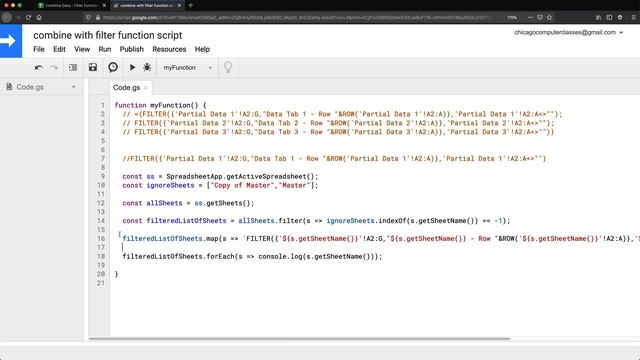Go to the browser home page

click(39, 18)
